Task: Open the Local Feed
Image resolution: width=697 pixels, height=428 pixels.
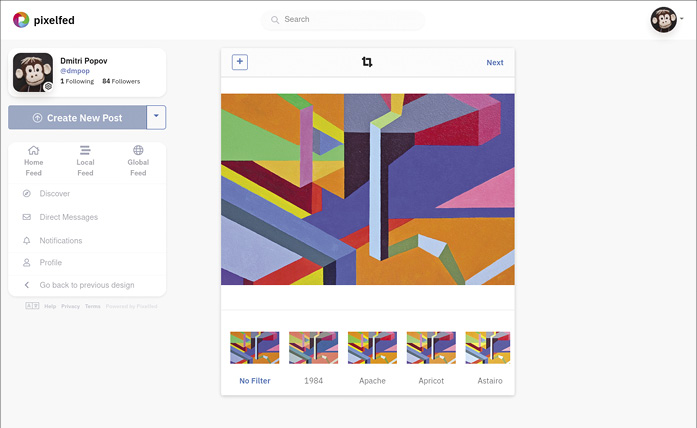Action: (85, 161)
